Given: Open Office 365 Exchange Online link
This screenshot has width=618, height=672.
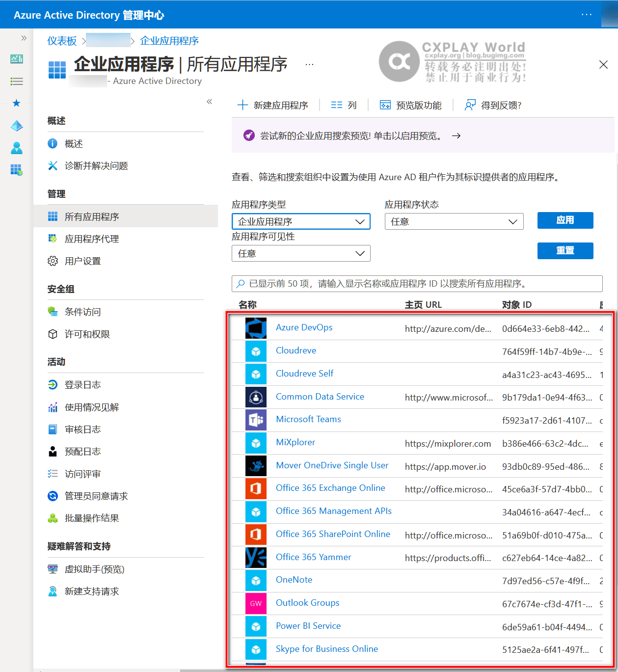Looking at the screenshot, I should tap(330, 488).
